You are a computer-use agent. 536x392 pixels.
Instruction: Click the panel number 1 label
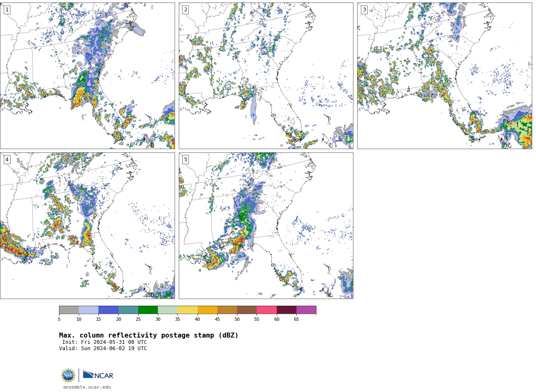7,10
